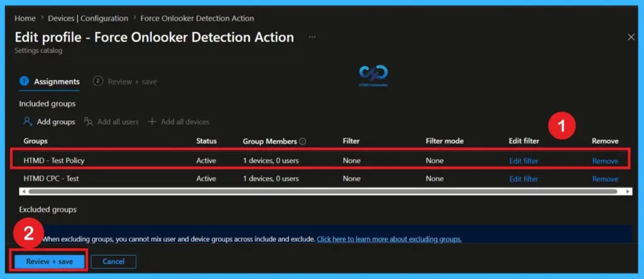
Task: Click the Group Members info icon
Action: (303, 141)
